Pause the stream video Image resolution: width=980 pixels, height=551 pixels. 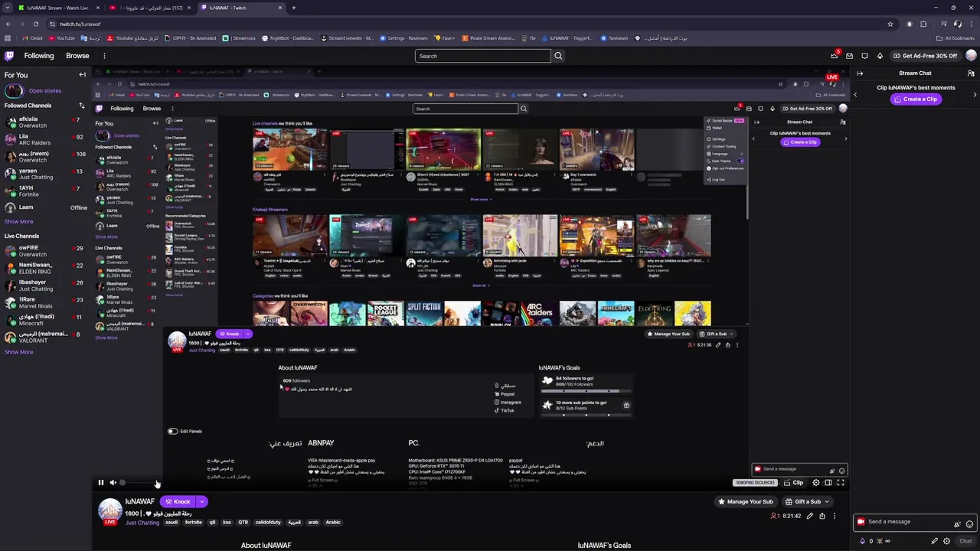pyautogui.click(x=100, y=483)
